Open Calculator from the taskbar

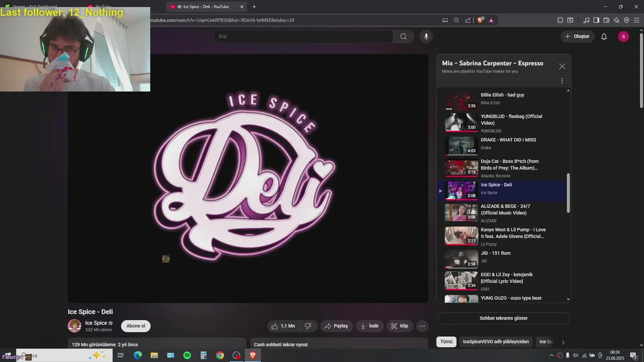203,355
